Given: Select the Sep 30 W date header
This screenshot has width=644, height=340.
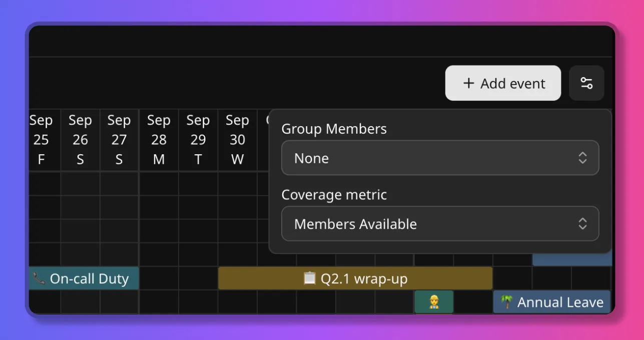Looking at the screenshot, I should point(237,140).
